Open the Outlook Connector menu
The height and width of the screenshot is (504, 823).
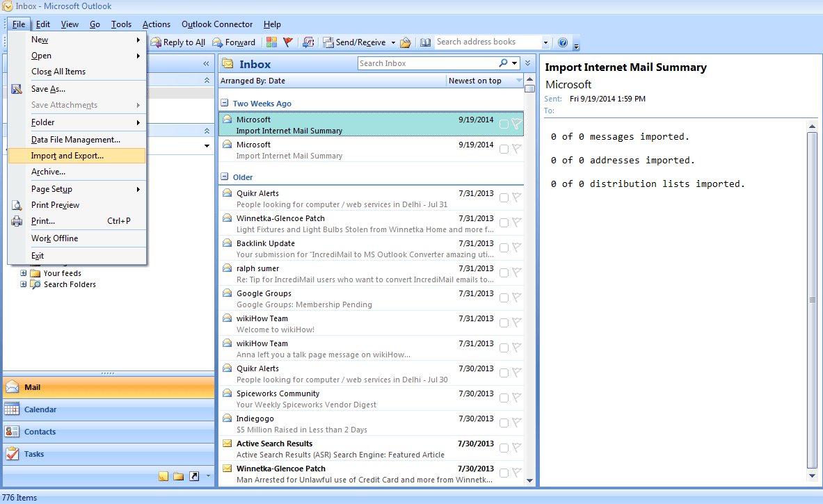click(x=217, y=24)
